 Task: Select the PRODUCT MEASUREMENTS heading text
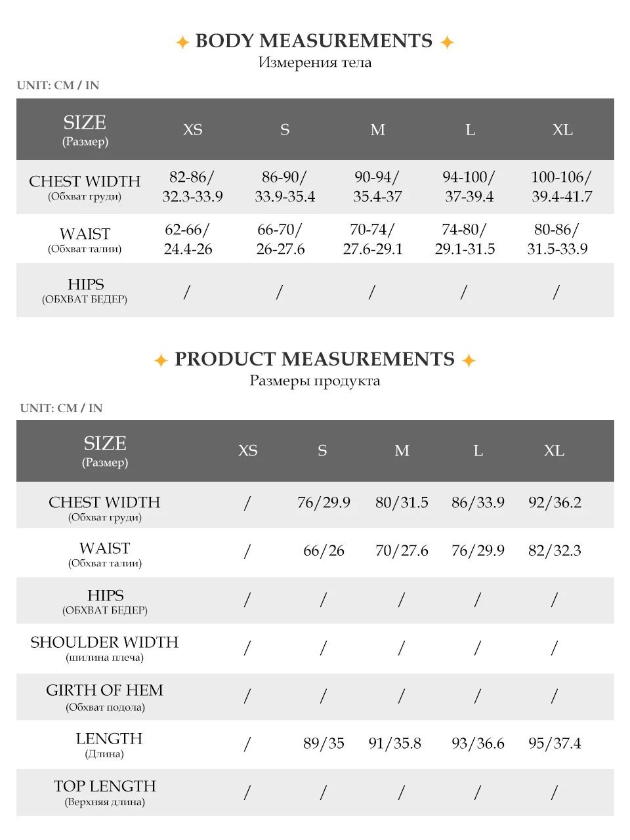(314, 359)
